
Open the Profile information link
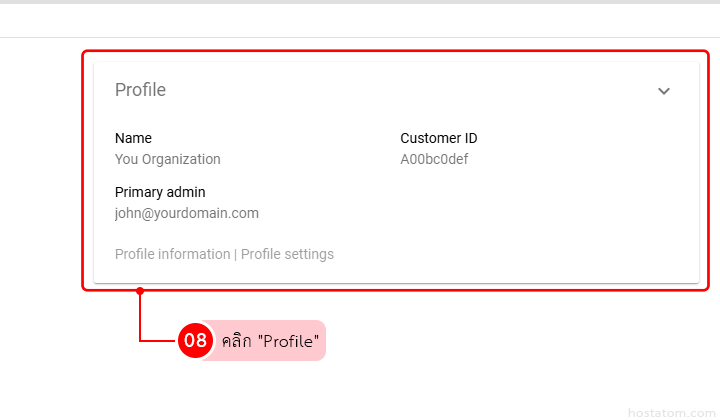pos(172,254)
